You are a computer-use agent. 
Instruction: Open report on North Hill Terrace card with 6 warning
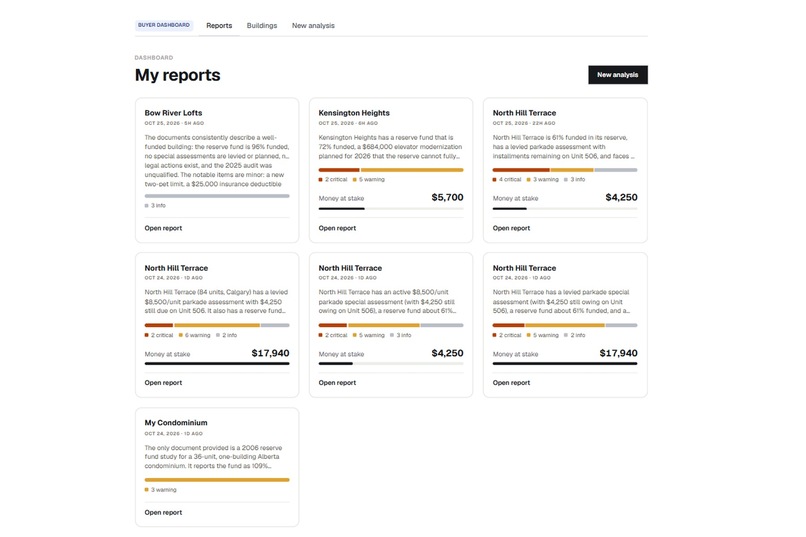coord(163,383)
